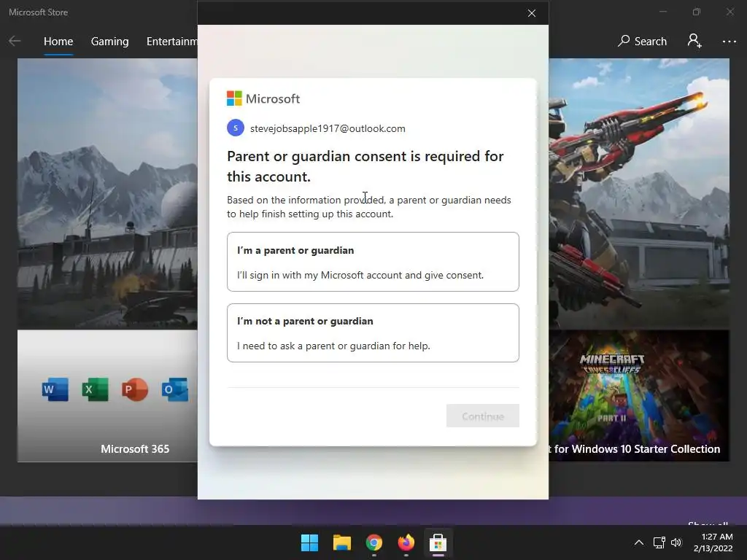
Task: Click the Excel icon in Microsoft 365 banner
Action: pyautogui.click(x=95, y=389)
